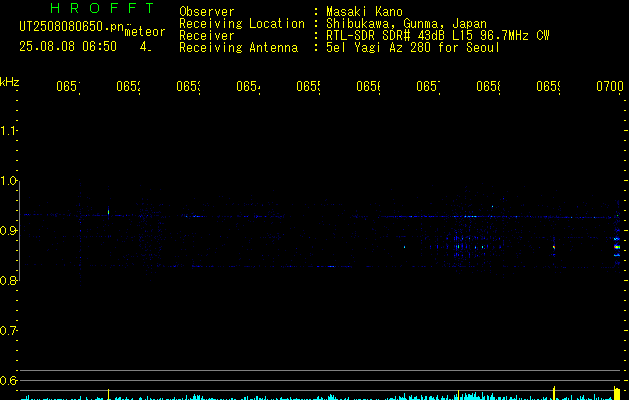
Task: Click the 0.9 kHz axis label
Action: point(8,231)
